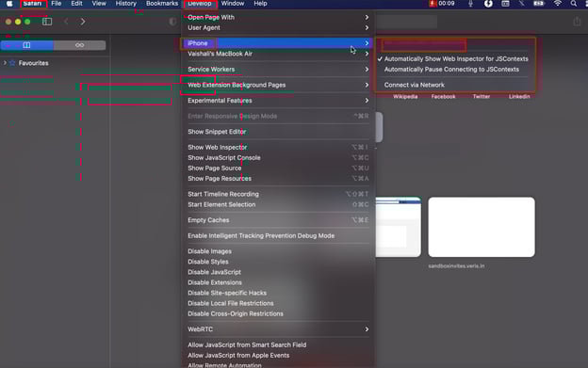588x368 pixels.
Task: Click the Share icon in toolbar
Action: 577,22
